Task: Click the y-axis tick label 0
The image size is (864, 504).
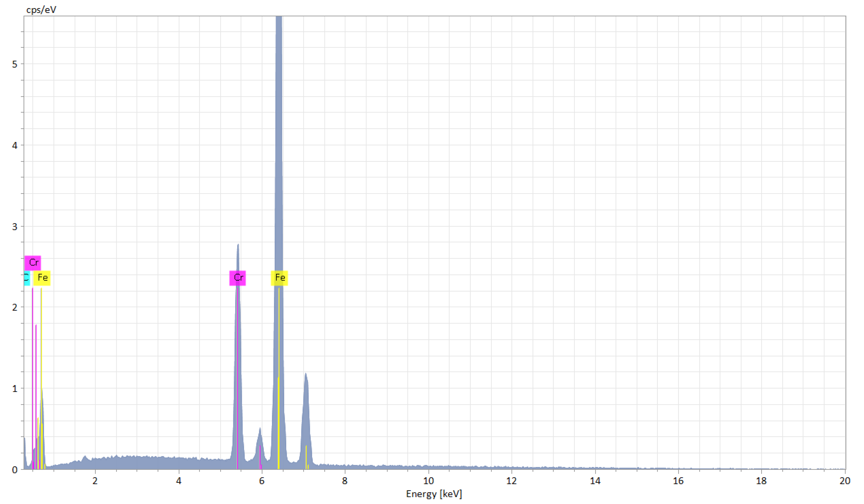Action: 15,470
